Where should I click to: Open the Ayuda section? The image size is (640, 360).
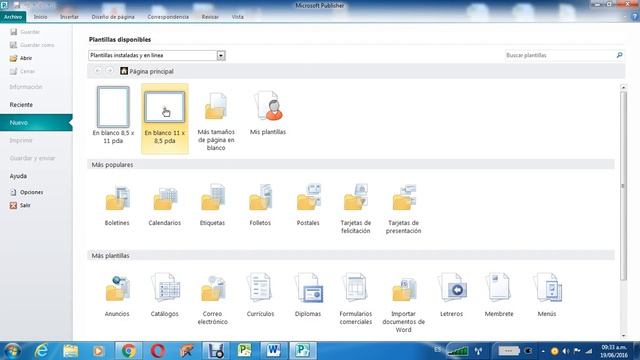(18, 176)
